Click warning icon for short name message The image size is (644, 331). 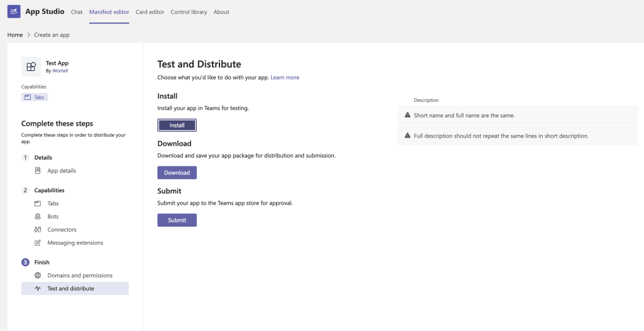click(x=408, y=116)
